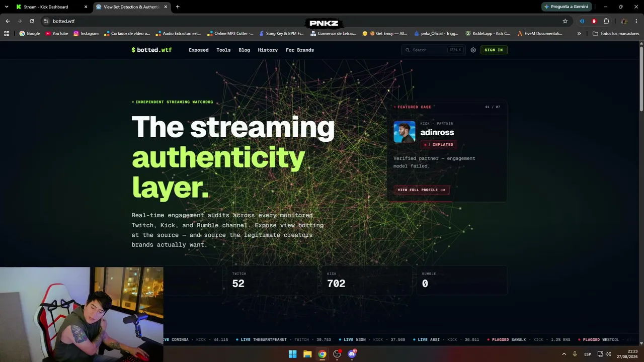644x362 pixels.
Task: Open Windows Start menu
Action: [292, 354]
